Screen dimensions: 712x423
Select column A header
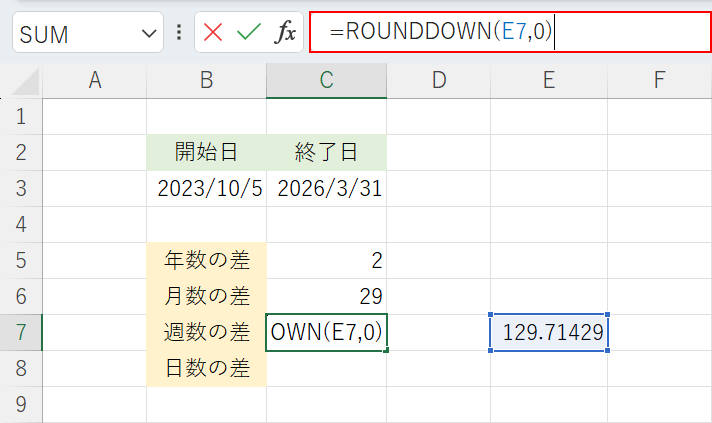tap(95, 81)
